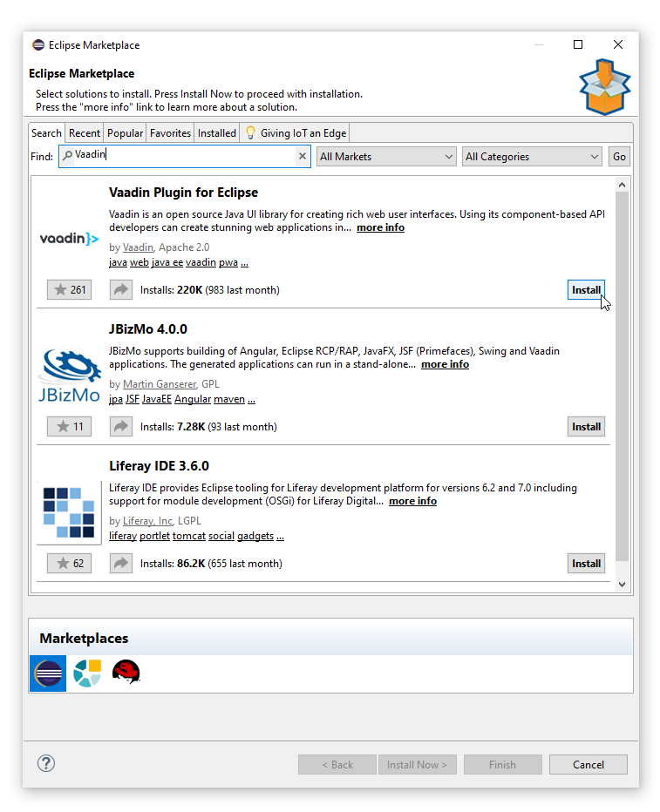Viewport: 660px width, 812px height.
Task: Click the lightbulb icon on the IoT tab
Action: pos(250,133)
